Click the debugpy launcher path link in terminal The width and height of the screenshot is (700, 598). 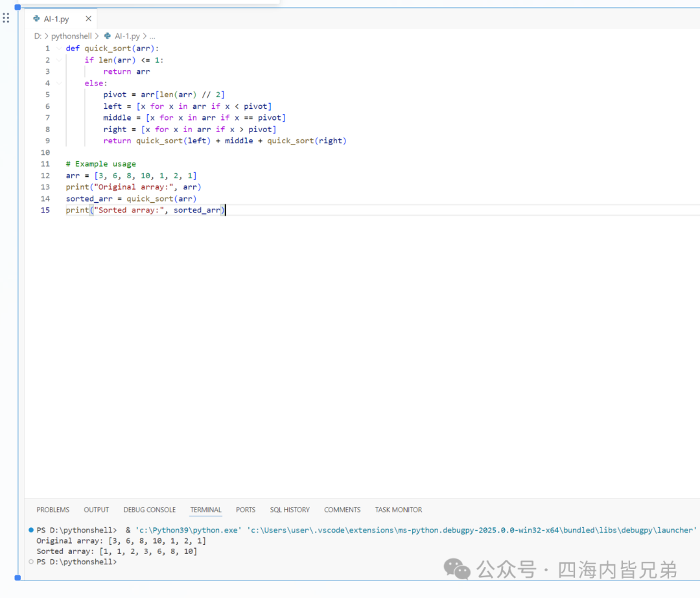tap(471, 530)
